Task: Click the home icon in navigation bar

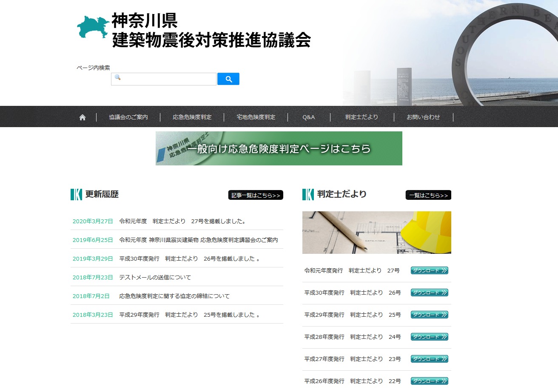Action: [x=83, y=117]
